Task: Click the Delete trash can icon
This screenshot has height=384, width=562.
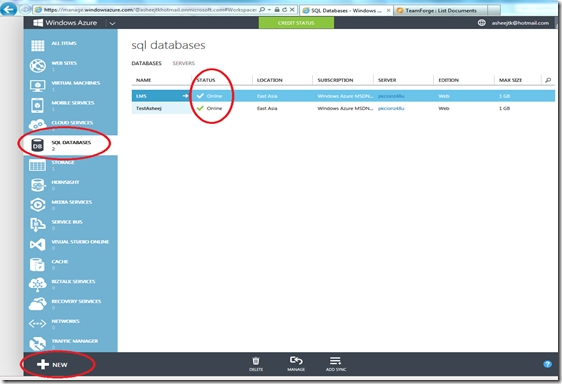Action: [x=256, y=361]
